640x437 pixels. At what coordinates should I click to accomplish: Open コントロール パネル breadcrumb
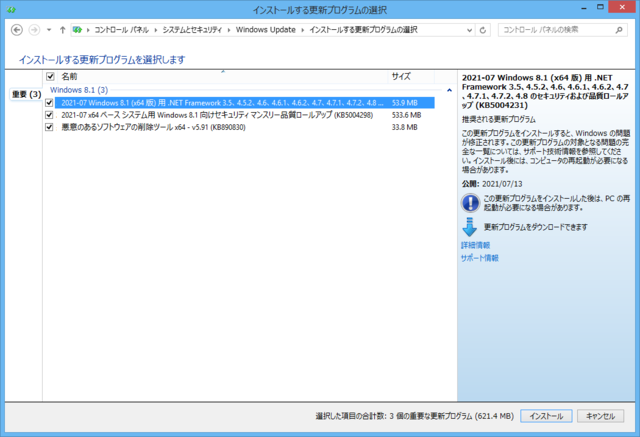click(121, 30)
